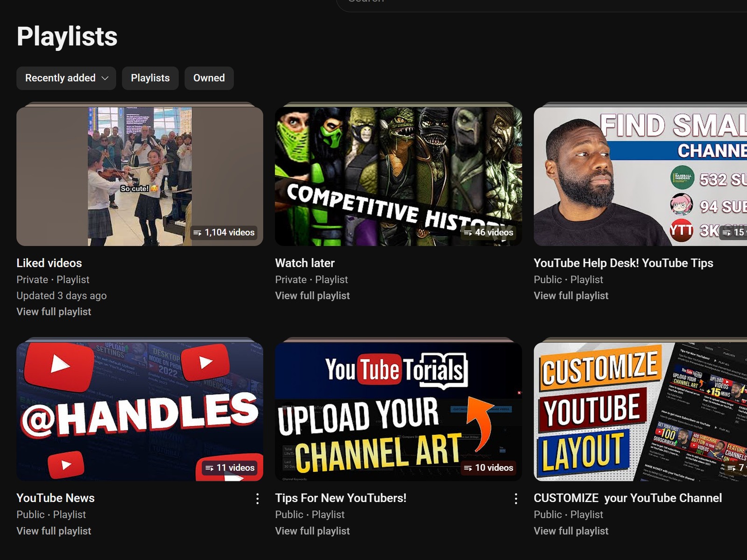
Task: Click the 1,104 videos playlist count badge
Action: 225,232
